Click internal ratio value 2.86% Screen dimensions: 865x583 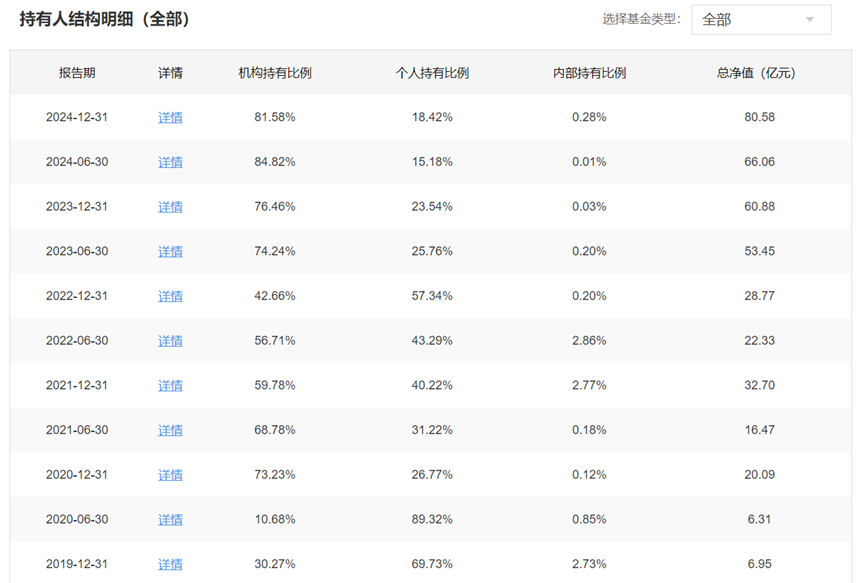tap(589, 340)
